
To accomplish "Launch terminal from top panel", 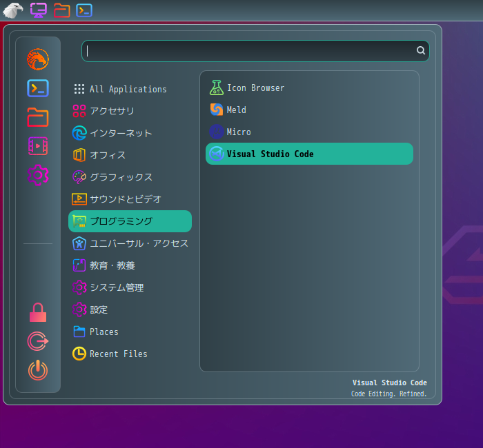I will (x=84, y=10).
